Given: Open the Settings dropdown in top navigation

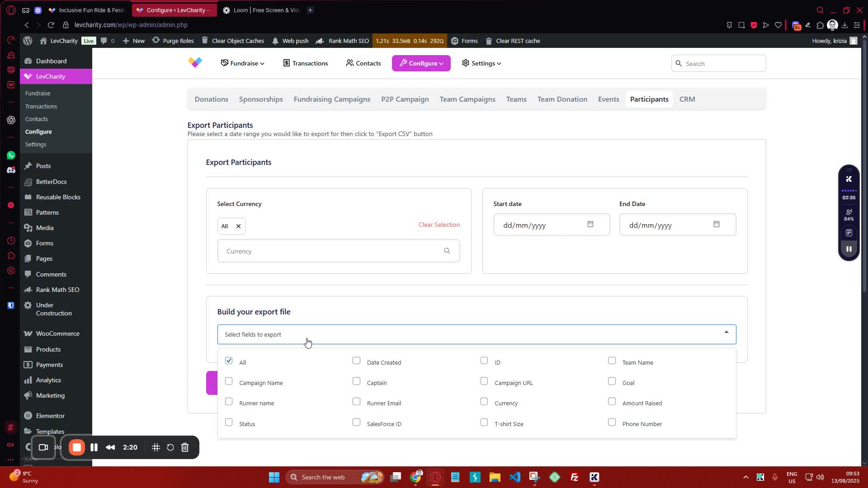Looking at the screenshot, I should pyautogui.click(x=481, y=63).
